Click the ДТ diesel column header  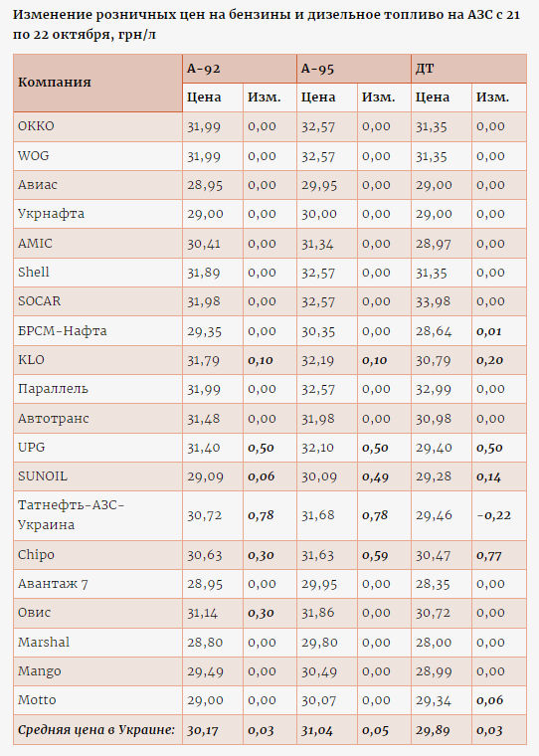[x=425, y=69]
